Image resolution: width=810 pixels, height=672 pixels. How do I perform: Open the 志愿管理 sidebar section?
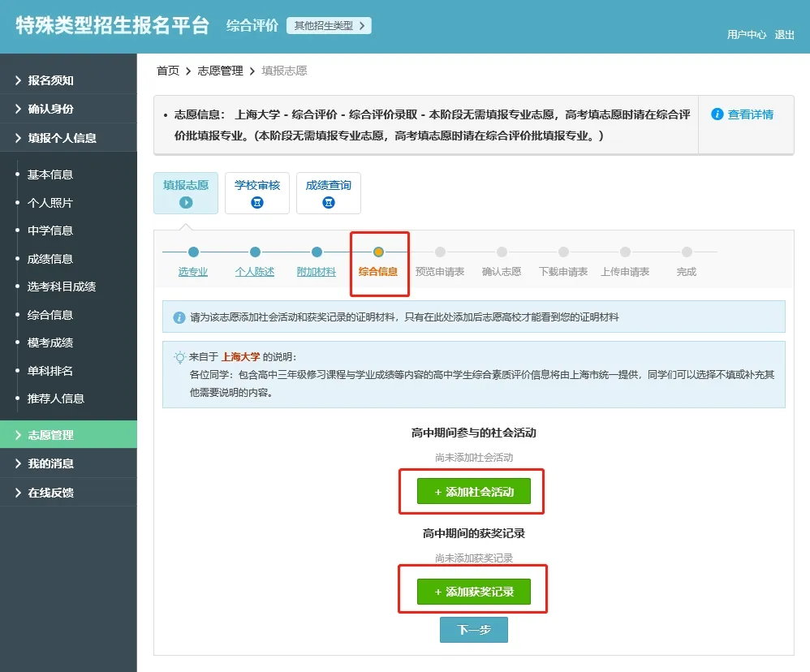click(x=68, y=434)
